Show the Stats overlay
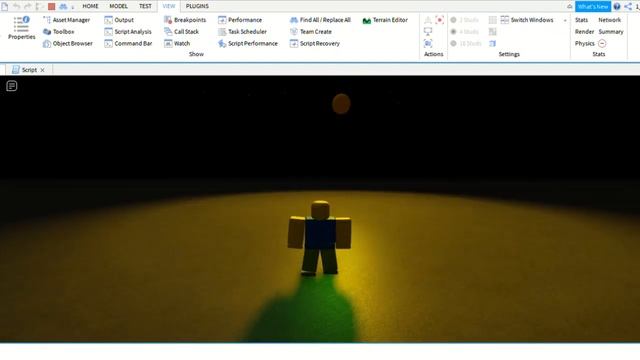Viewport: 640px width, 360px height. (582, 20)
